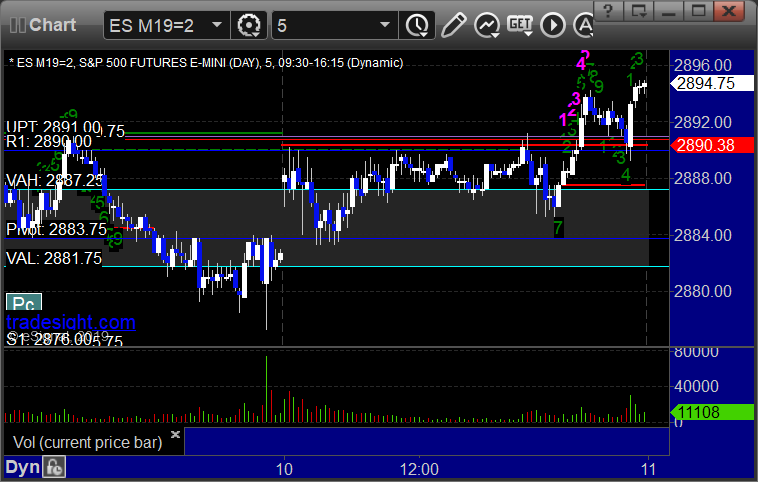This screenshot has width=758, height=482.
Task: Click the bar replay play icon
Action: [x=553, y=25]
